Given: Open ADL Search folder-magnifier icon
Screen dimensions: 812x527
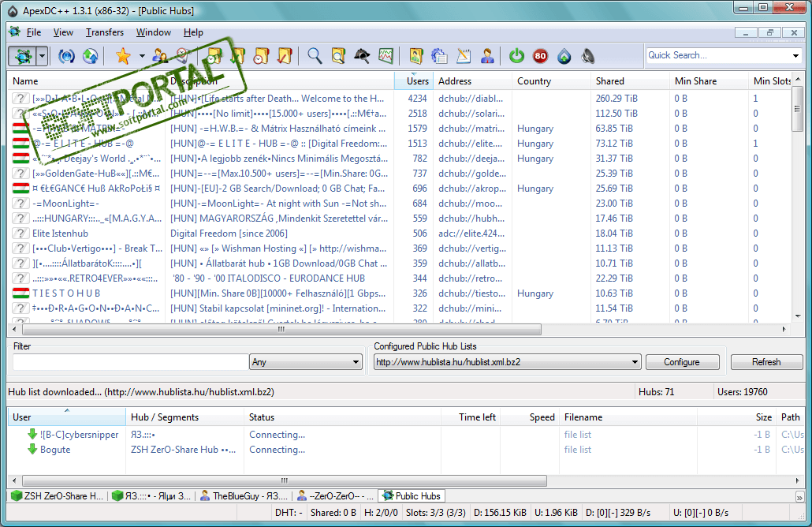Looking at the screenshot, I should point(338,56).
